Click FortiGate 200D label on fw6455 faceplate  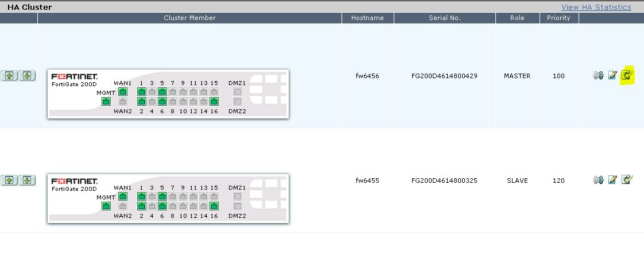tap(74, 189)
